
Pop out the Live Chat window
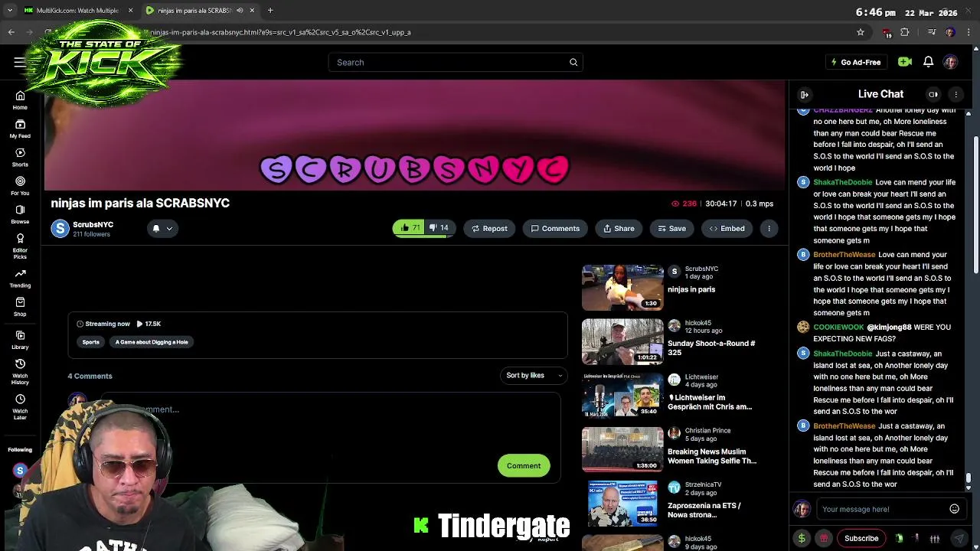[x=933, y=94]
